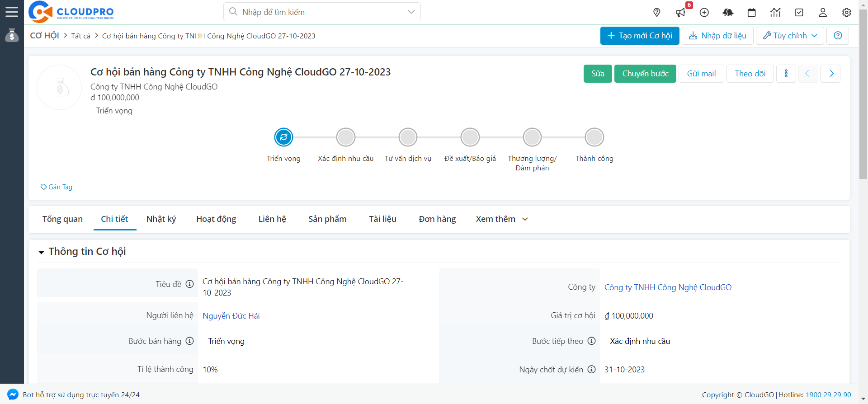This screenshot has width=868, height=404.
Task: Open announcements megaphone with 6 badge
Action: click(681, 12)
